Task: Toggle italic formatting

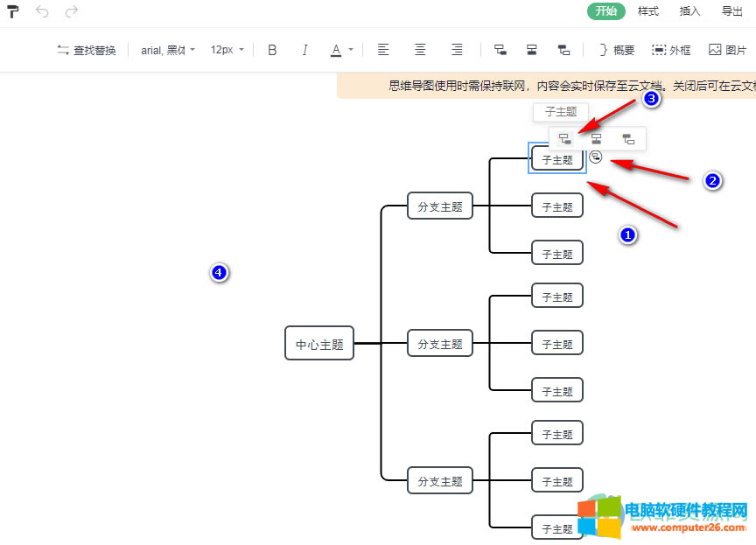Action: click(x=304, y=50)
